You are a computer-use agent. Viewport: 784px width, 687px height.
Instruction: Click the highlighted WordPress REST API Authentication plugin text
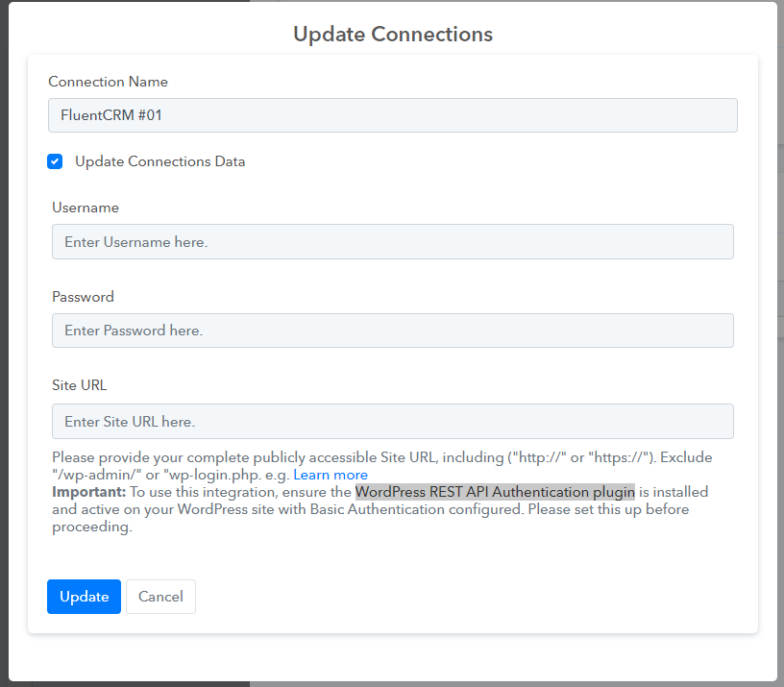[x=495, y=492]
